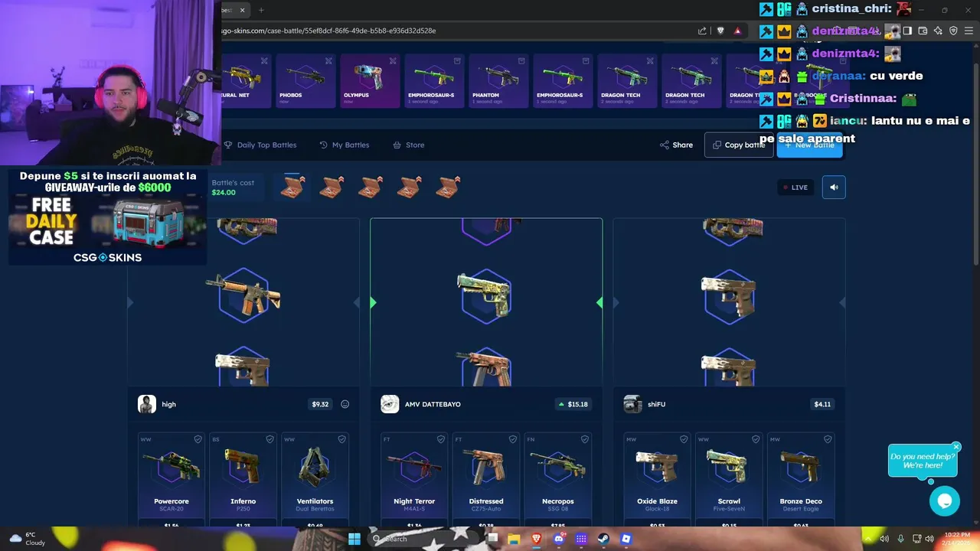The image size is (980, 551).
Task: Open File Explorer from taskbar
Action: [x=514, y=539]
